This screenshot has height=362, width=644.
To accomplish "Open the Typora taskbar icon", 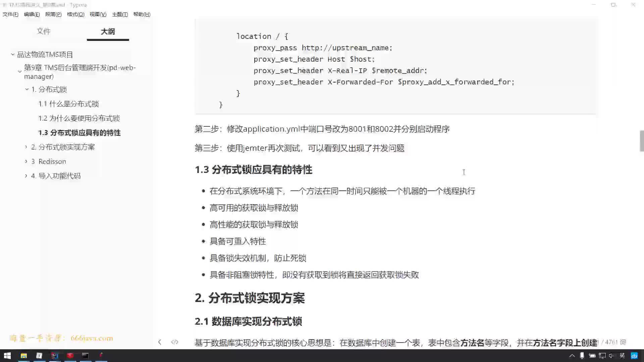I will [x=39, y=356].
